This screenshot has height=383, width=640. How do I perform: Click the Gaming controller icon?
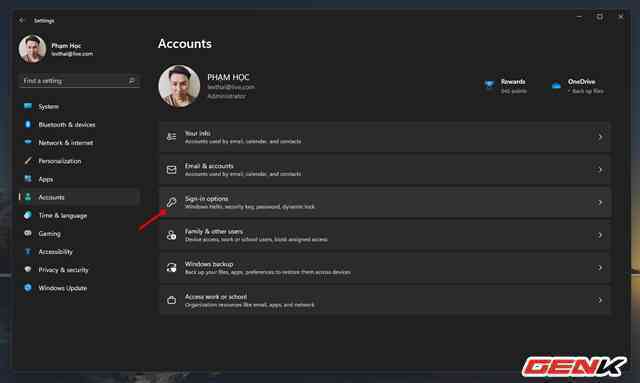tap(28, 233)
